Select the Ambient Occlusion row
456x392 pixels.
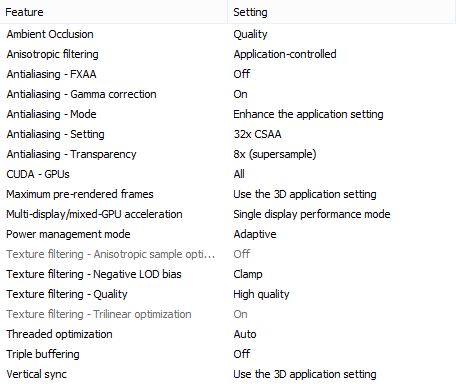click(x=228, y=34)
